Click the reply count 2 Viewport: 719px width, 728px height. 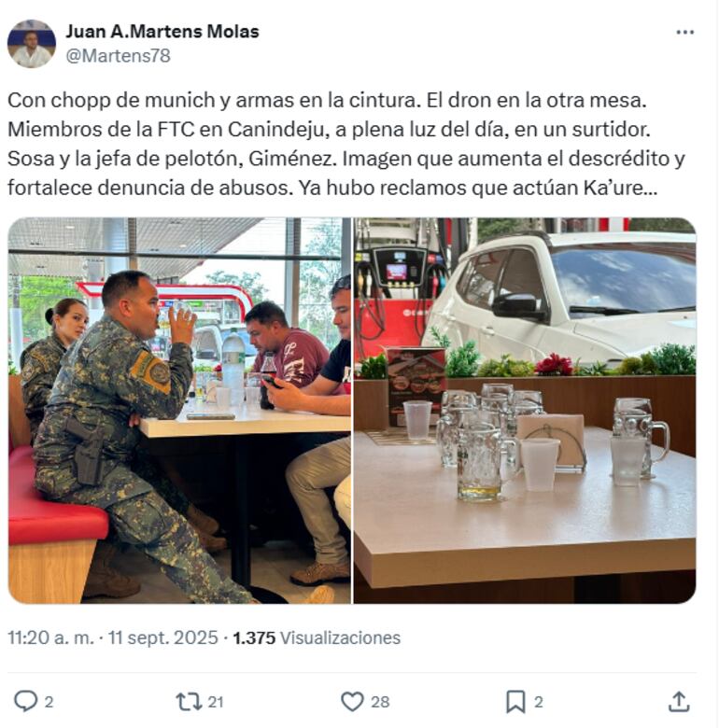(49, 702)
